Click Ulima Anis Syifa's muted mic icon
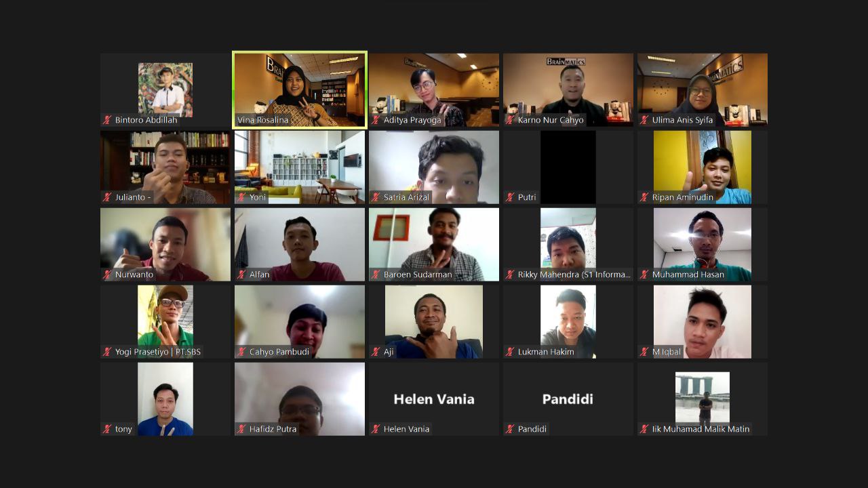Screen dimensions: 868x488 click(x=644, y=120)
